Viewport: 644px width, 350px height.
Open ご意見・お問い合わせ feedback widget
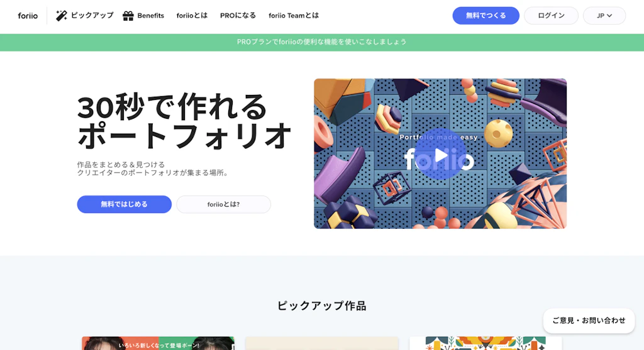point(589,320)
